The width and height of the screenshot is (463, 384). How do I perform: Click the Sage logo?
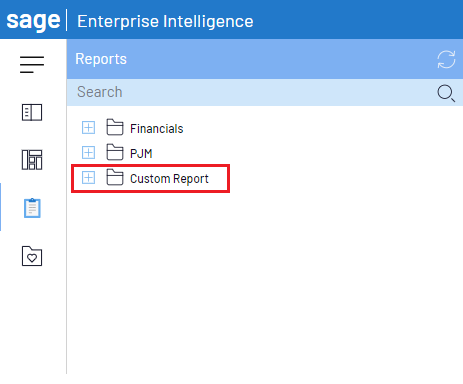[x=33, y=21]
